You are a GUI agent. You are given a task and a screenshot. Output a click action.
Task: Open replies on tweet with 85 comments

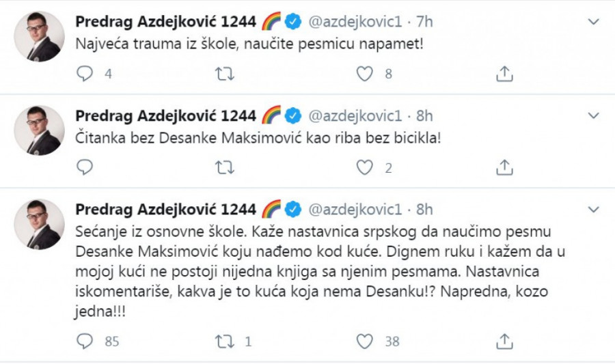pos(85,340)
